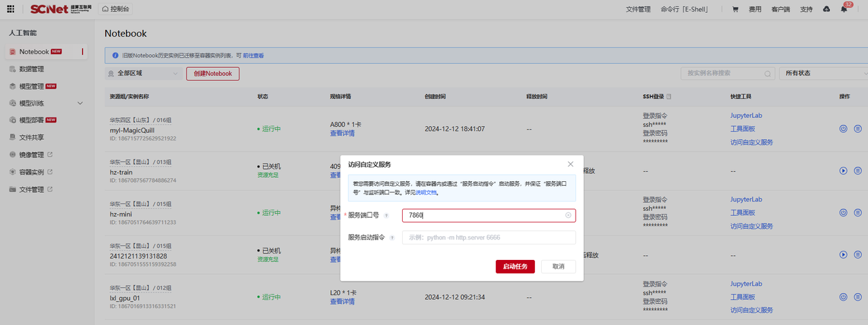Clear the service port number field

(x=568, y=216)
